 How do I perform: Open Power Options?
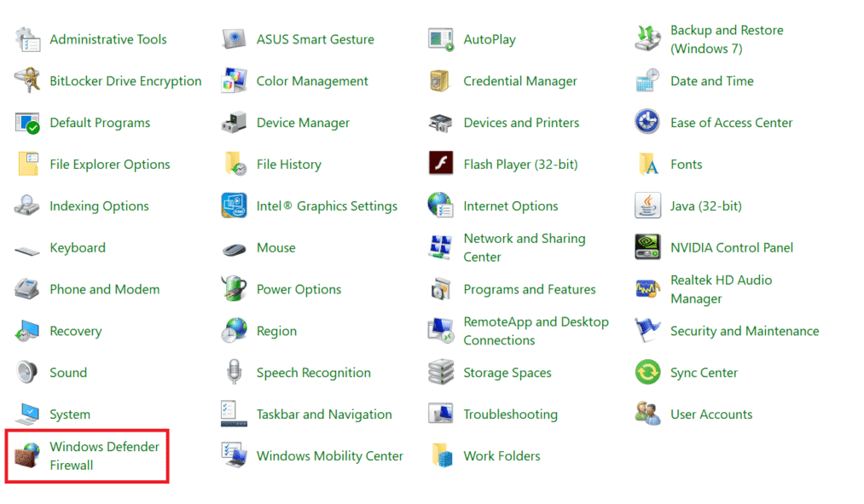click(x=298, y=289)
